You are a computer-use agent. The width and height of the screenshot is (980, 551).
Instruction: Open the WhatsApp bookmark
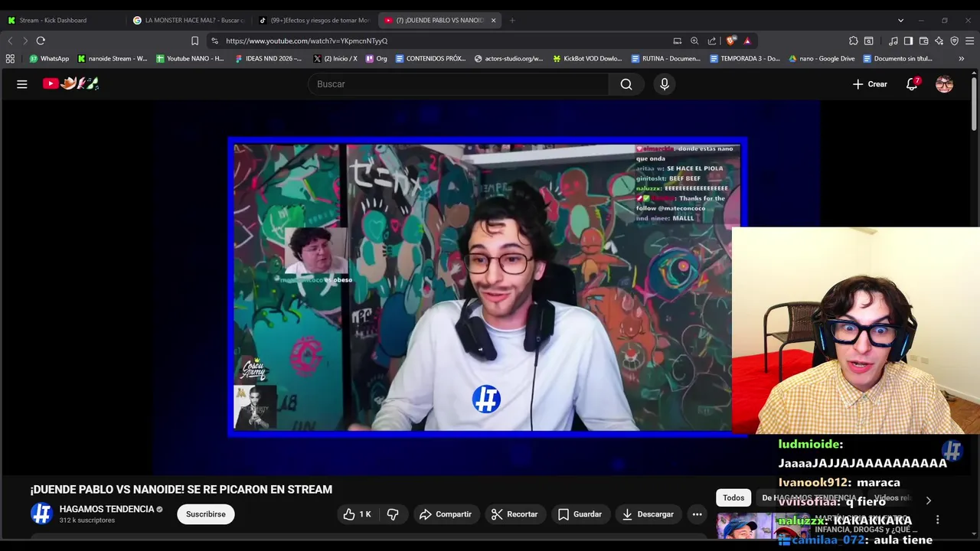click(49, 58)
